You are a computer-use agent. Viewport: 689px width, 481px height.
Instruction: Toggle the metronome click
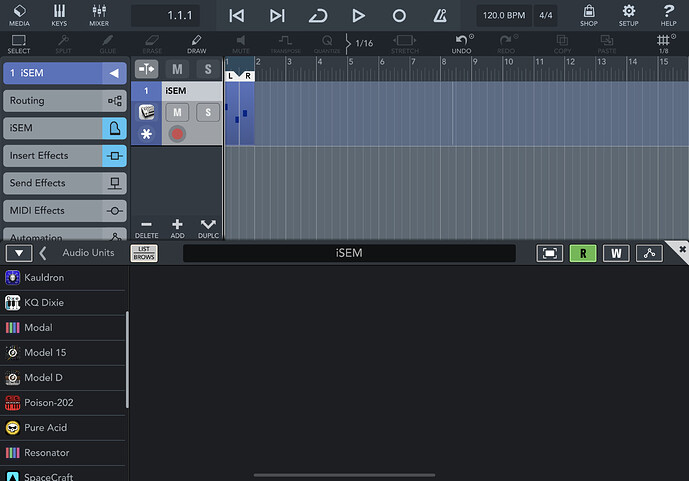[440, 16]
